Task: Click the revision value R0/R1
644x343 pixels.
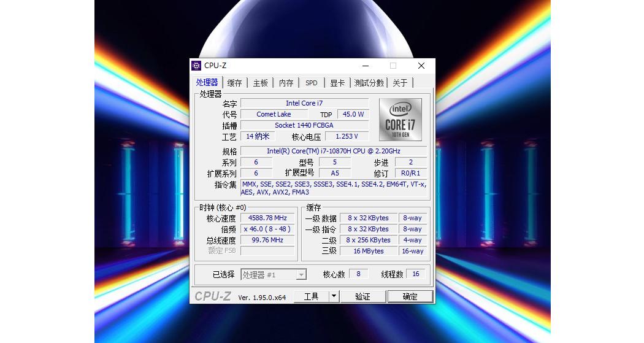Action: 411,174
